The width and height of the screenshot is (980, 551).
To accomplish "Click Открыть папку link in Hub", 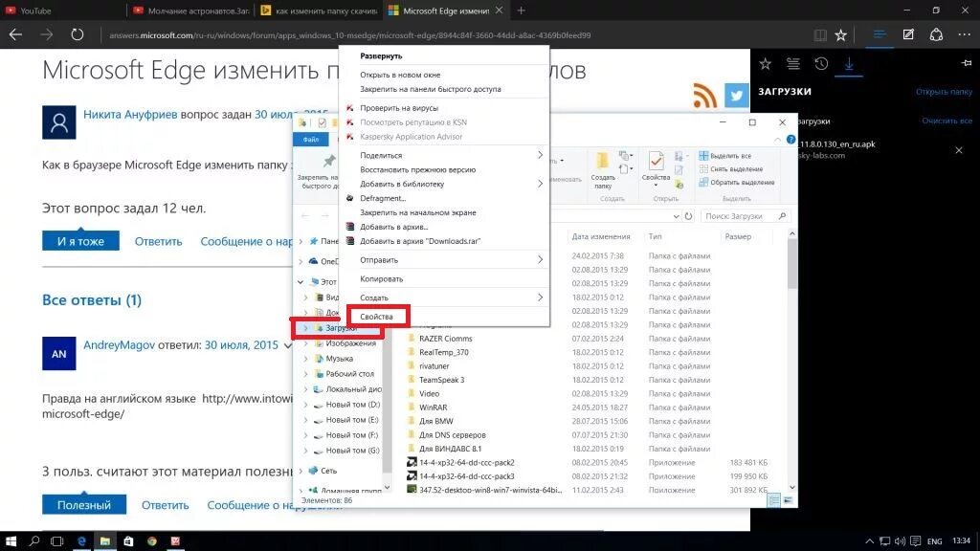I will tap(944, 92).
